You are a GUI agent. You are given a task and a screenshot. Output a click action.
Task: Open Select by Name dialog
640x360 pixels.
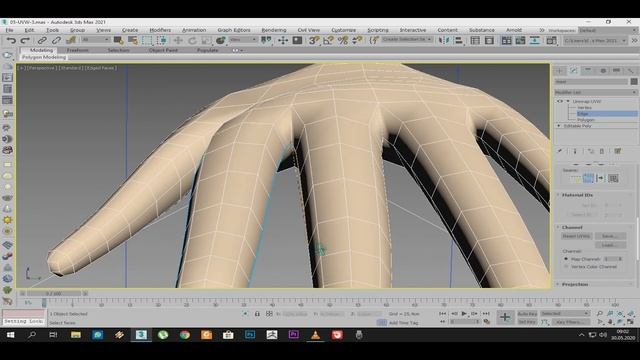click(x=133, y=40)
